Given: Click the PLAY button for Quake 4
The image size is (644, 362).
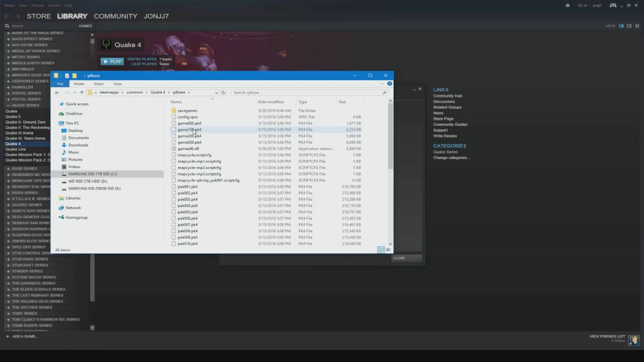Looking at the screenshot, I should tap(112, 61).
